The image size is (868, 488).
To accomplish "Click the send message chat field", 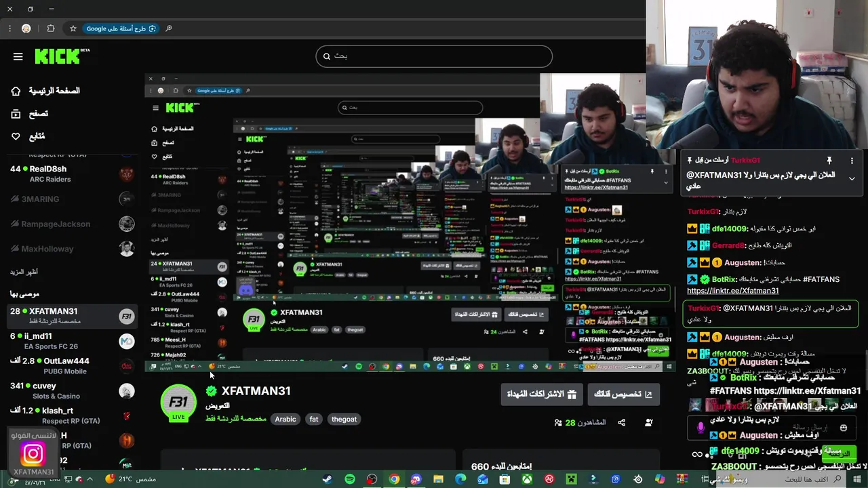I will pyautogui.click(x=773, y=428).
